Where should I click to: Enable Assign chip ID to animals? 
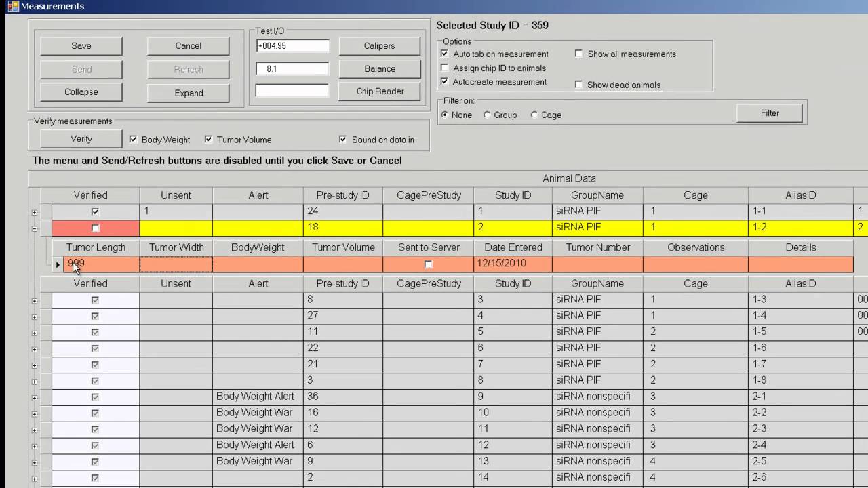tap(445, 68)
